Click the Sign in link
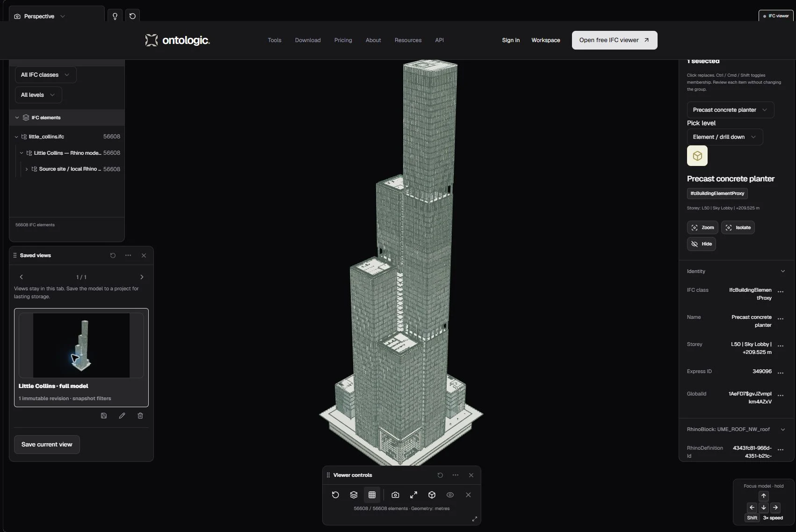 click(x=511, y=40)
